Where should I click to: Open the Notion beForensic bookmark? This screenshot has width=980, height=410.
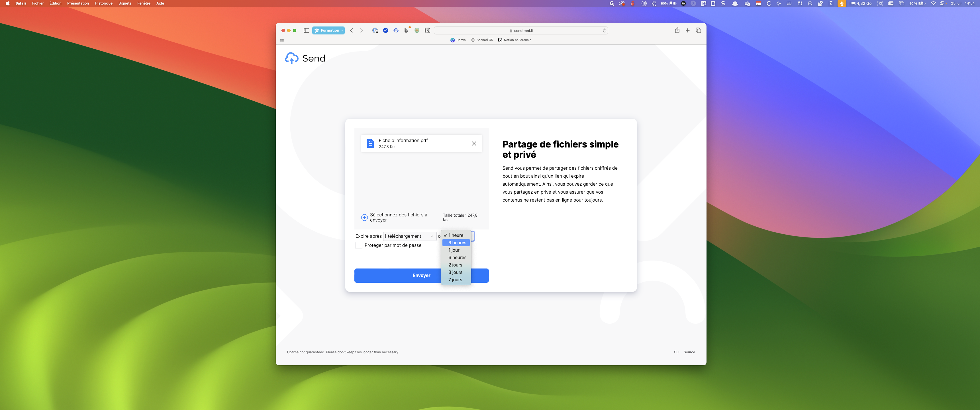click(514, 40)
